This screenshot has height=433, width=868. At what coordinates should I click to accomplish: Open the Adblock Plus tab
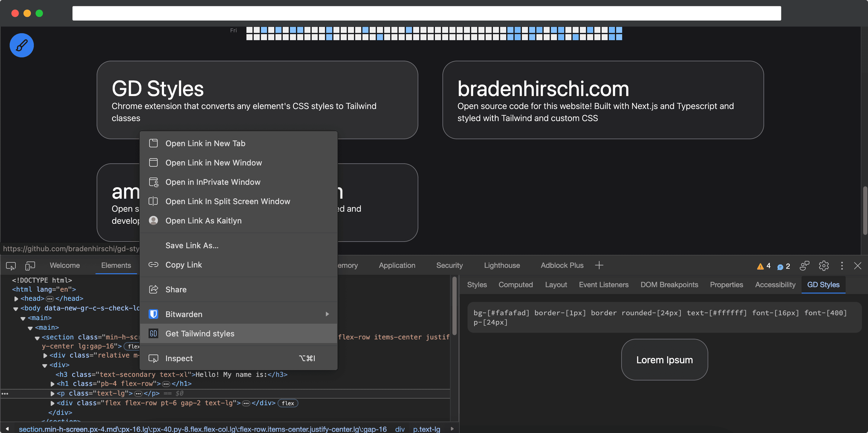click(x=562, y=265)
